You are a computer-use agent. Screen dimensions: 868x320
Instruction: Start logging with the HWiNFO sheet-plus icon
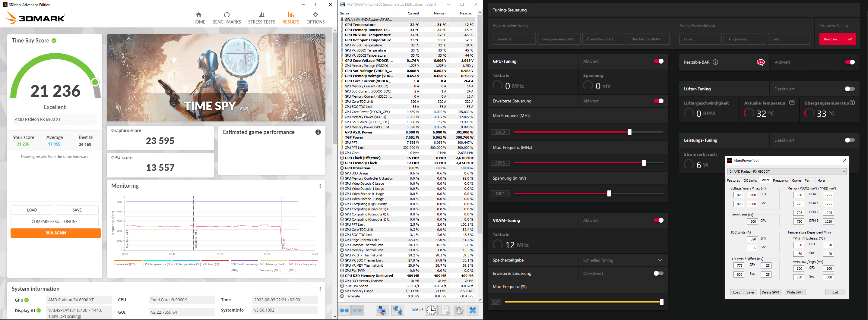coord(445,310)
